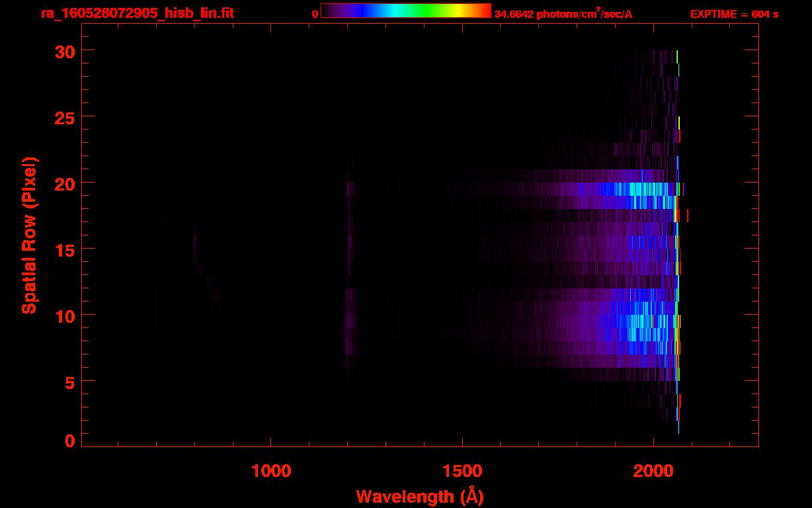
Task: Click the color bar minimum label 0
Action: (315, 14)
